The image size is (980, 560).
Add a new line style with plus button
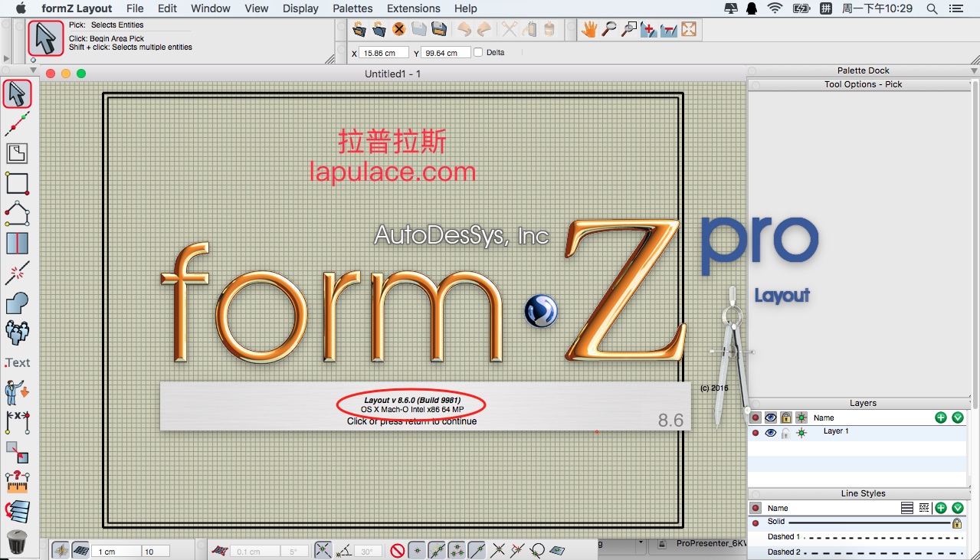click(x=941, y=508)
